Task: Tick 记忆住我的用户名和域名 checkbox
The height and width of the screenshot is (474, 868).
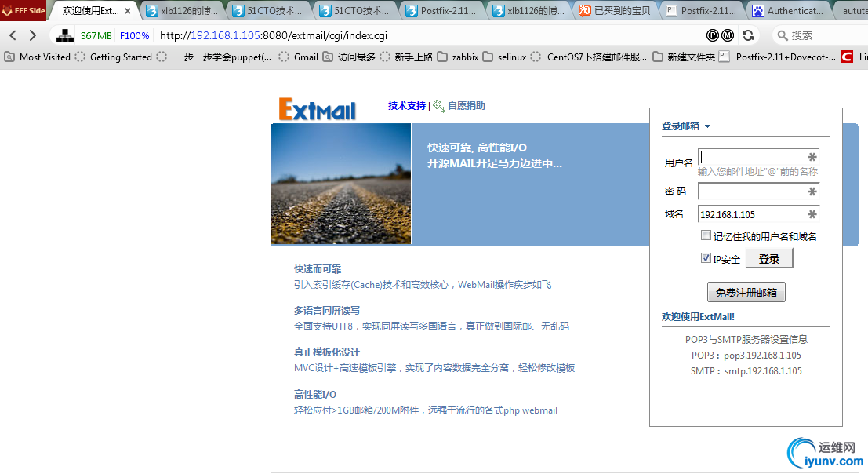Action: click(706, 235)
